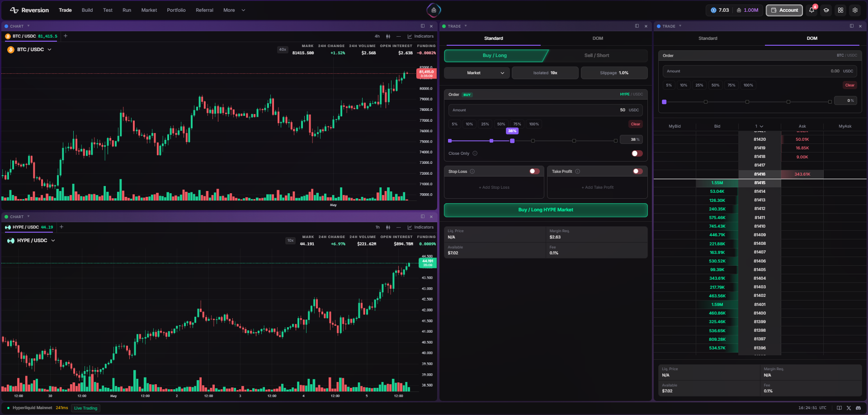Image resolution: width=868 pixels, height=415 pixels.
Task: Select the Sell / Short side
Action: pos(597,56)
